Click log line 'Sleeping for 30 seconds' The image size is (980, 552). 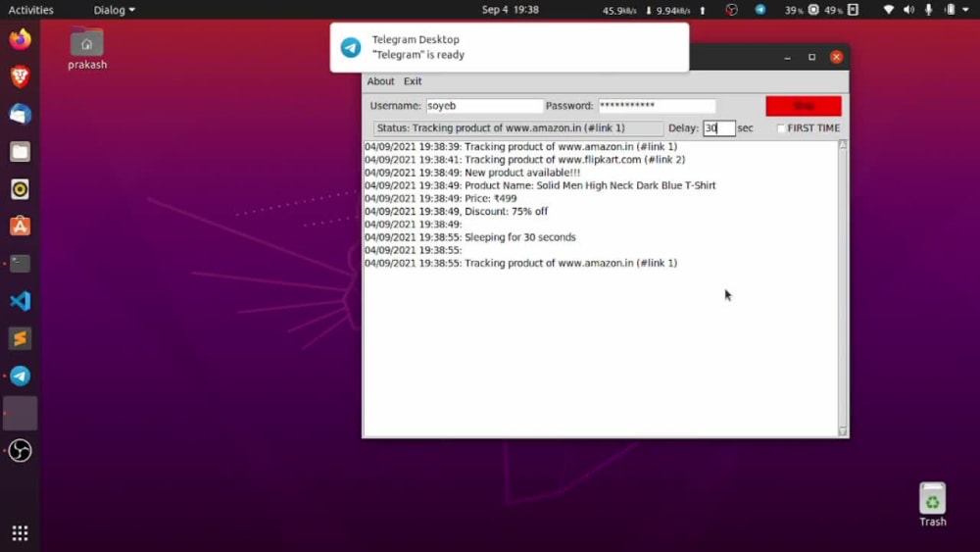[470, 237]
